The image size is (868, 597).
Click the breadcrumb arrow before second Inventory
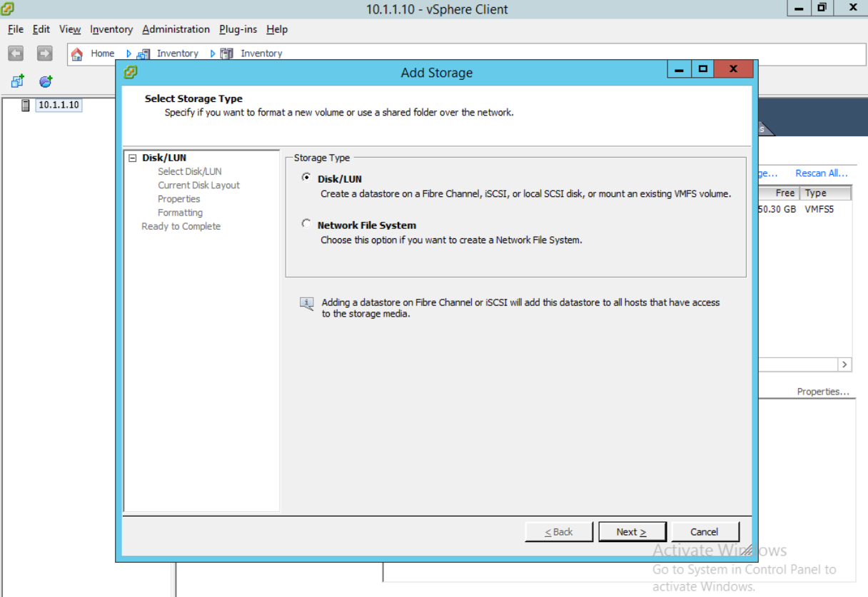coord(213,53)
